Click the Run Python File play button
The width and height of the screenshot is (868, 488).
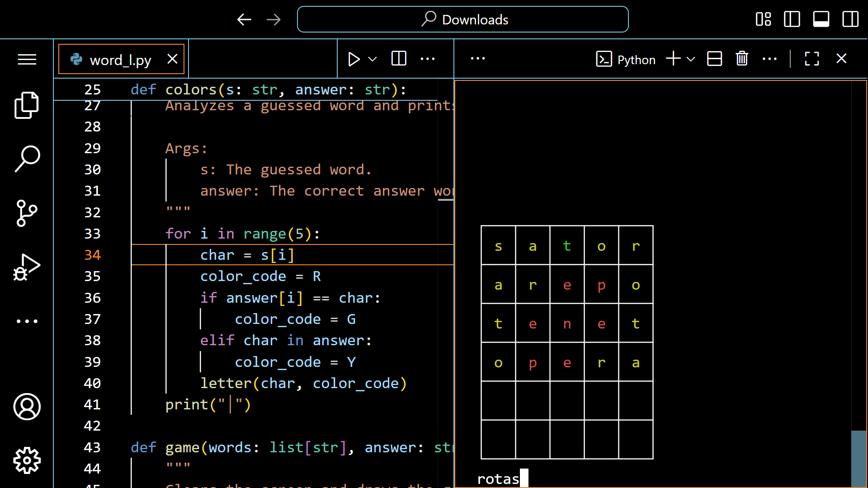[354, 59]
